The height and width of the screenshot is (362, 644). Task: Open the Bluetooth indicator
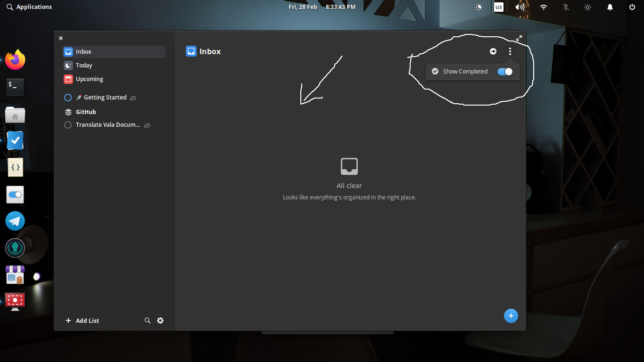566,7
